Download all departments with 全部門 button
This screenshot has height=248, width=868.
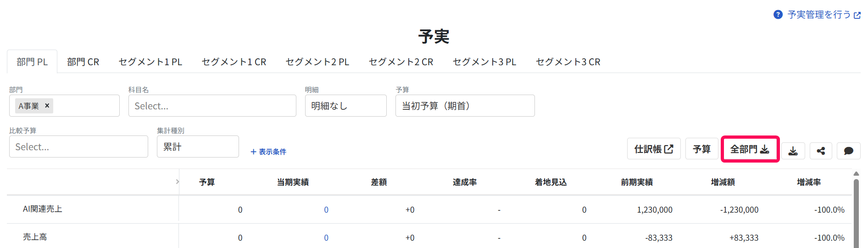point(750,149)
